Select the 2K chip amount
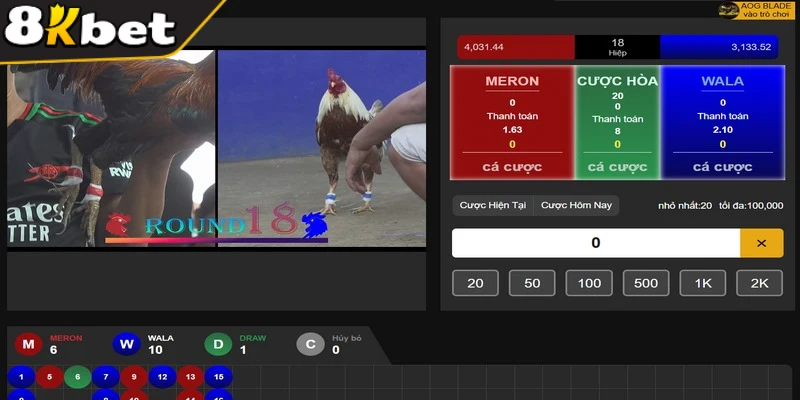800x400 pixels. [759, 283]
